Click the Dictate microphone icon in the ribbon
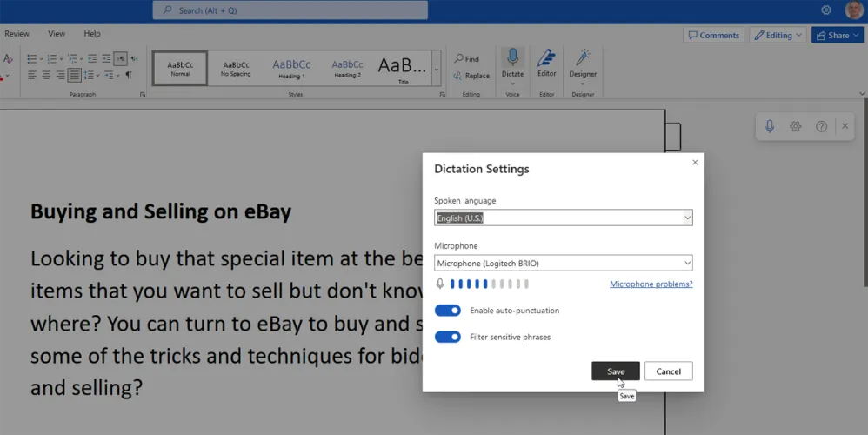 (x=512, y=59)
